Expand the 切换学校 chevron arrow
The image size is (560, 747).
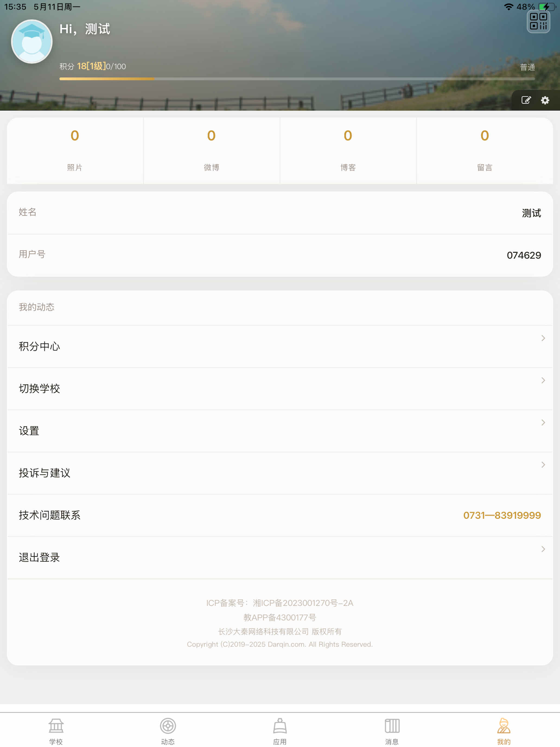(x=543, y=380)
